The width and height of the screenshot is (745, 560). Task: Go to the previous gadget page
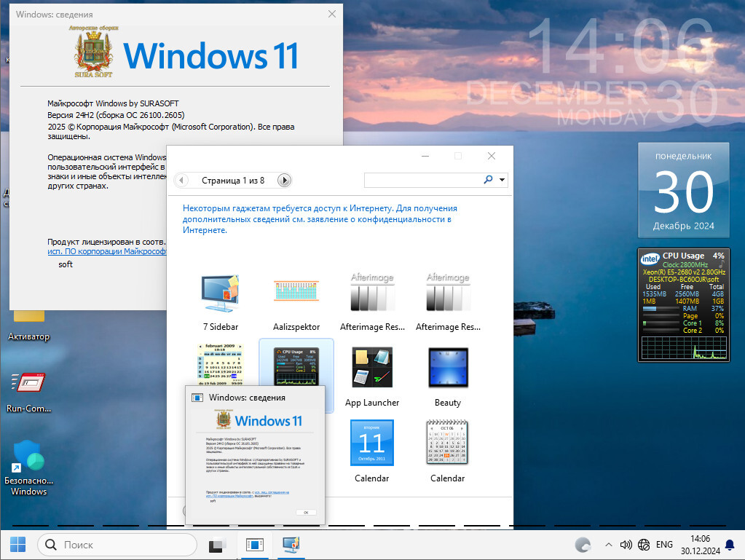click(181, 180)
